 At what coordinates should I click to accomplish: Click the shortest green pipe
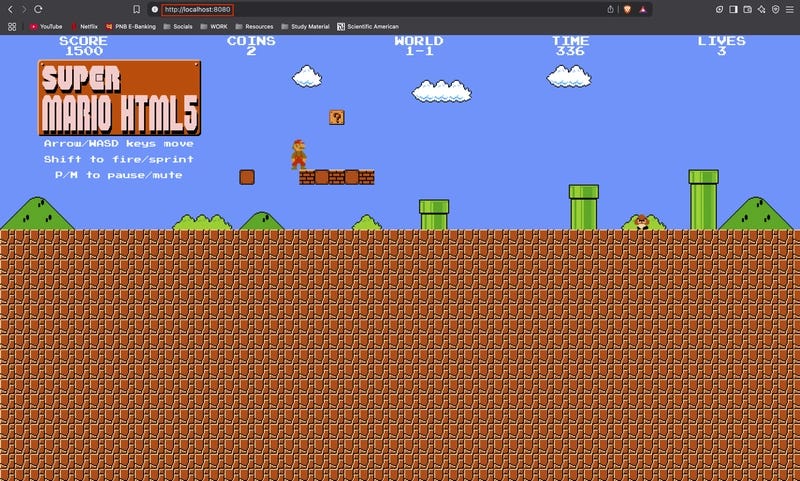(x=434, y=214)
